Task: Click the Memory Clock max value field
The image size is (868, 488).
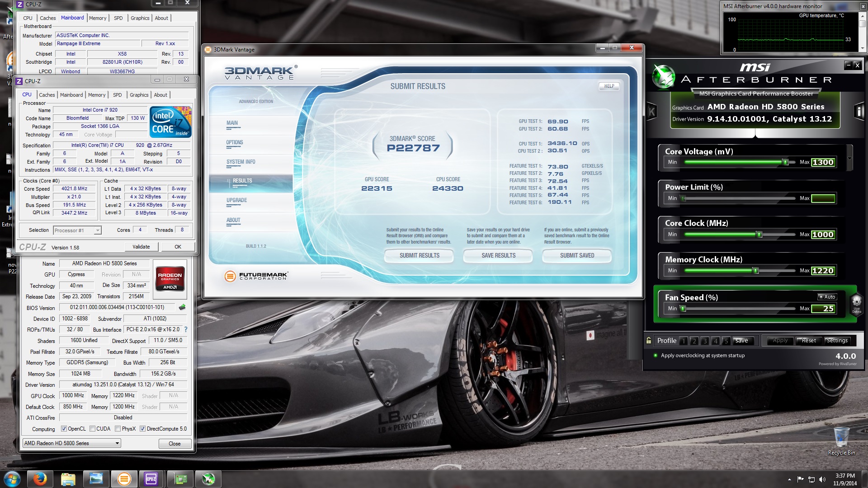Action: [823, 271]
